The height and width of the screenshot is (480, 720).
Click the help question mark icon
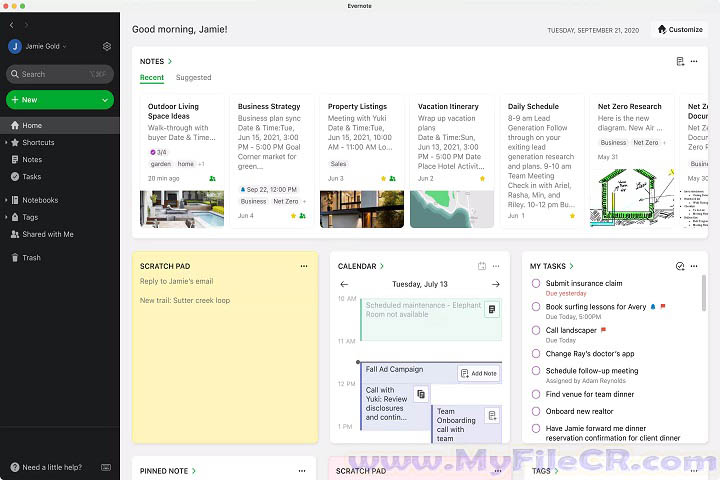coord(15,467)
